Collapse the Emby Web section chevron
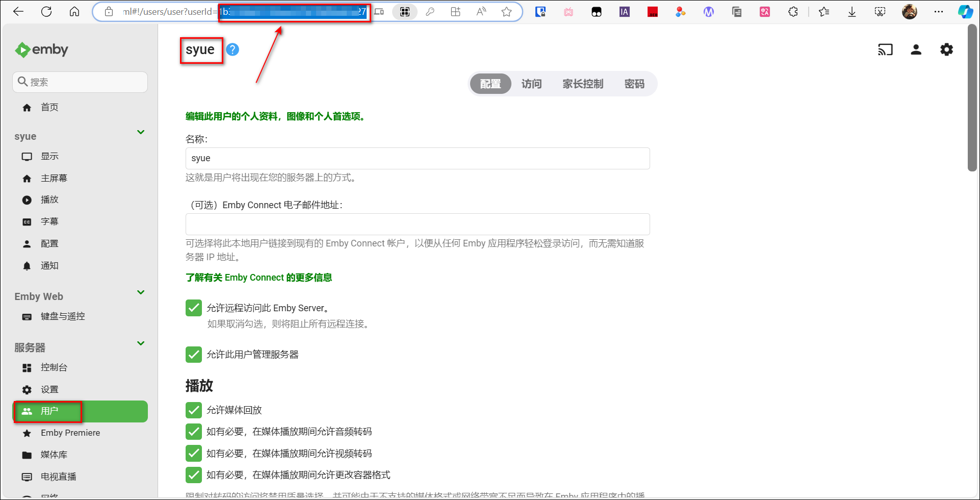This screenshot has height=500, width=980. [x=141, y=293]
